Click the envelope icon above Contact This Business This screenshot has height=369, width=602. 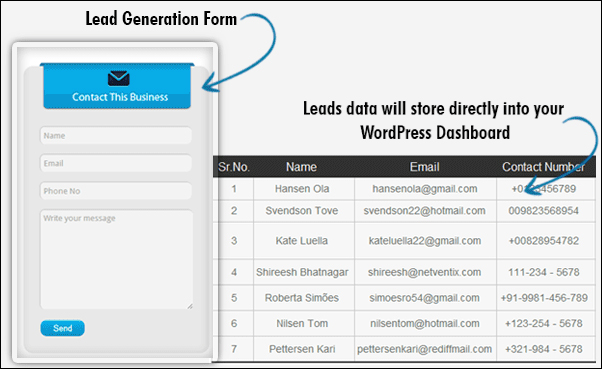pos(119,78)
